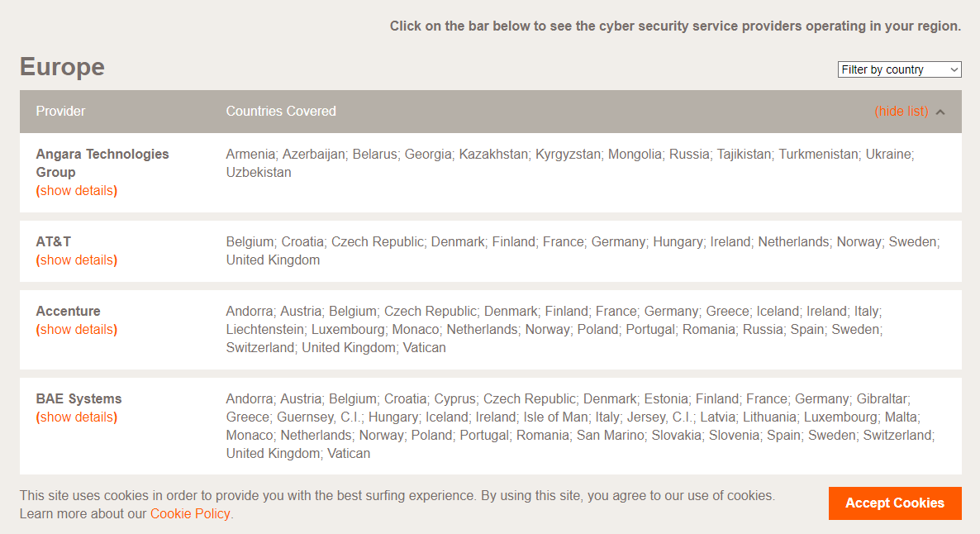The height and width of the screenshot is (534, 980).
Task: Click the BAE Systems provider name
Action: point(78,399)
